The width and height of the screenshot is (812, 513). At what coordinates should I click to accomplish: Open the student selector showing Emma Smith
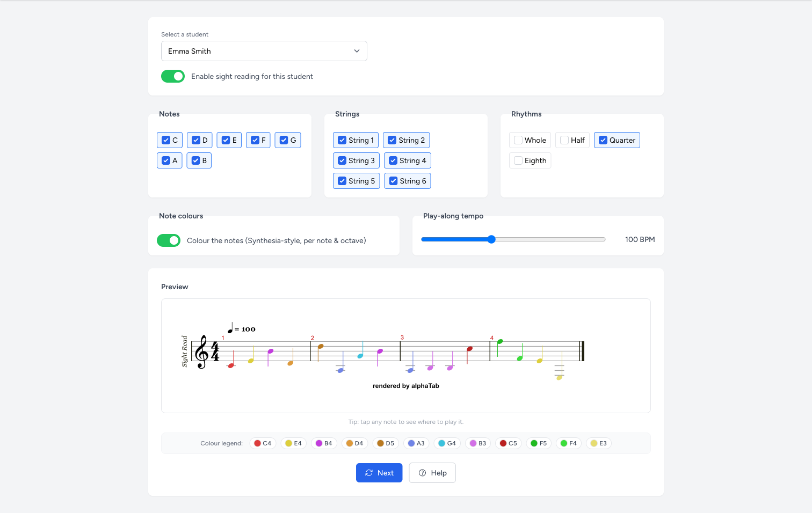point(264,51)
